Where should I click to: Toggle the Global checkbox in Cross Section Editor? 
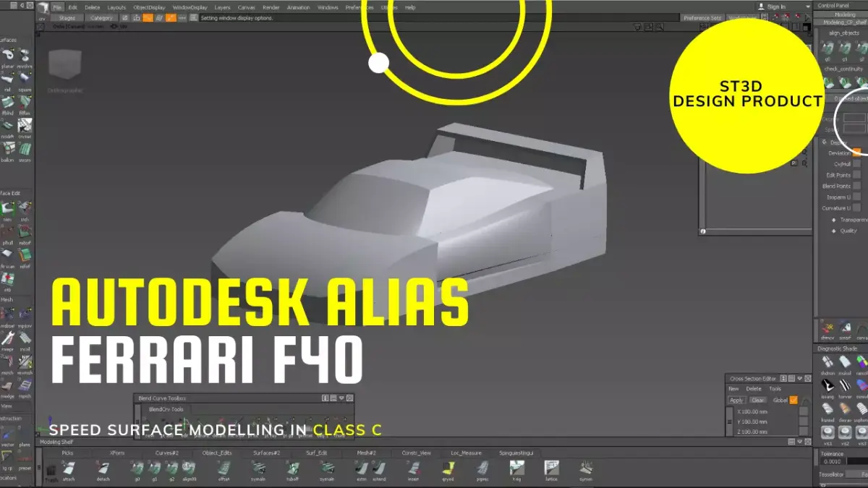[x=793, y=400]
